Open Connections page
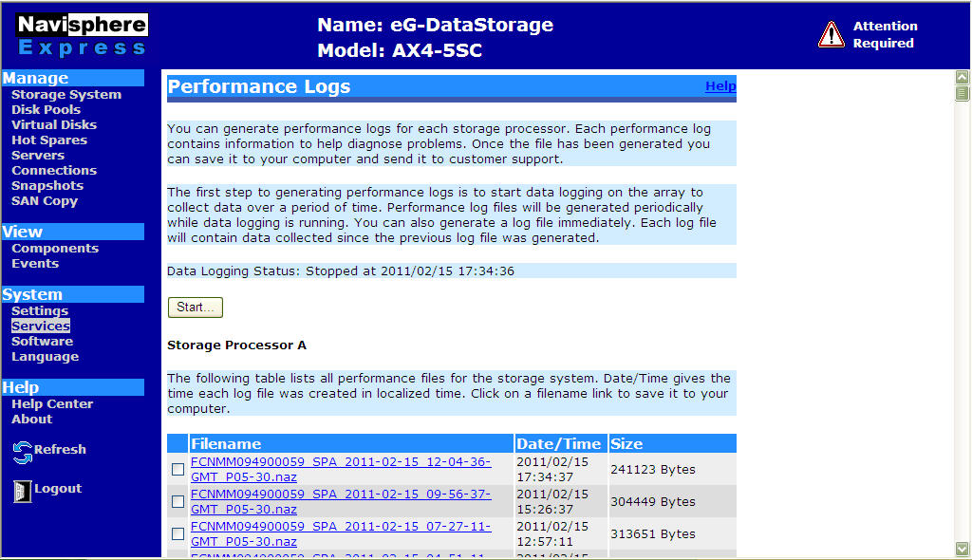The image size is (972, 560). click(x=54, y=170)
